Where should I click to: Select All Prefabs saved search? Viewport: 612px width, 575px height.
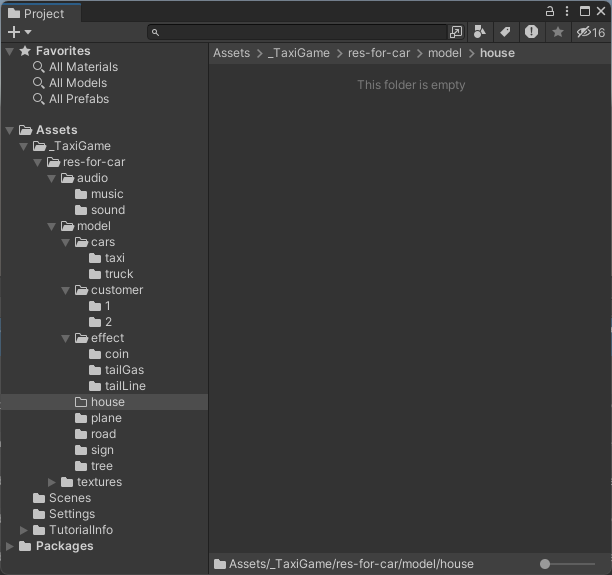click(79, 99)
